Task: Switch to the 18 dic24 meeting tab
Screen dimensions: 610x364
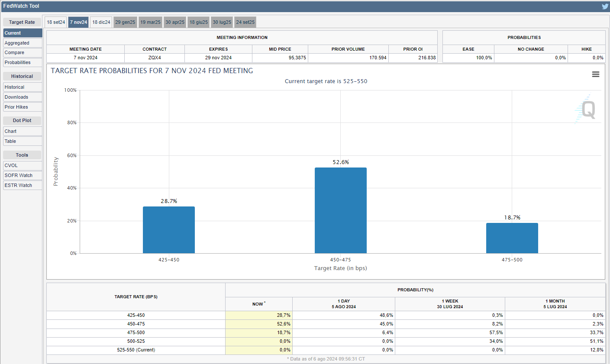Action: tap(101, 22)
